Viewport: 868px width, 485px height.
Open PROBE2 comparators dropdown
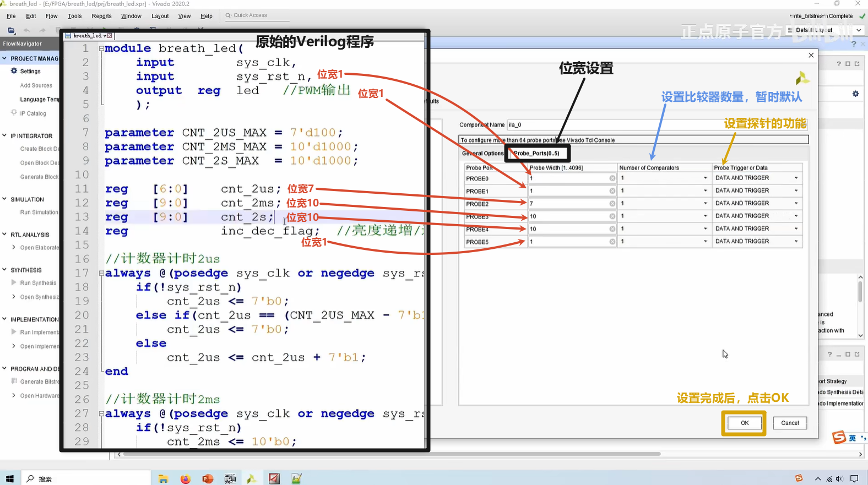[x=705, y=203]
